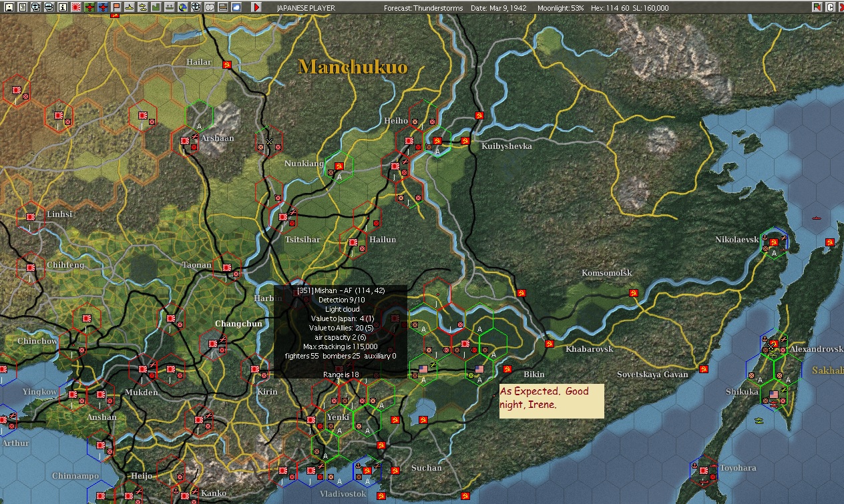Click the 'Heiho' city label
The width and height of the screenshot is (844, 504).
(x=396, y=121)
